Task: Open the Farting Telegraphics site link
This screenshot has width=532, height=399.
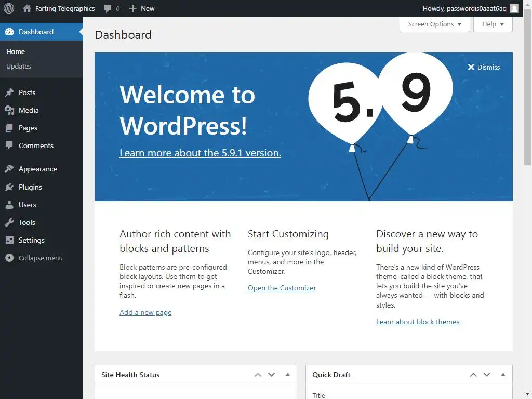Action: pos(65,8)
